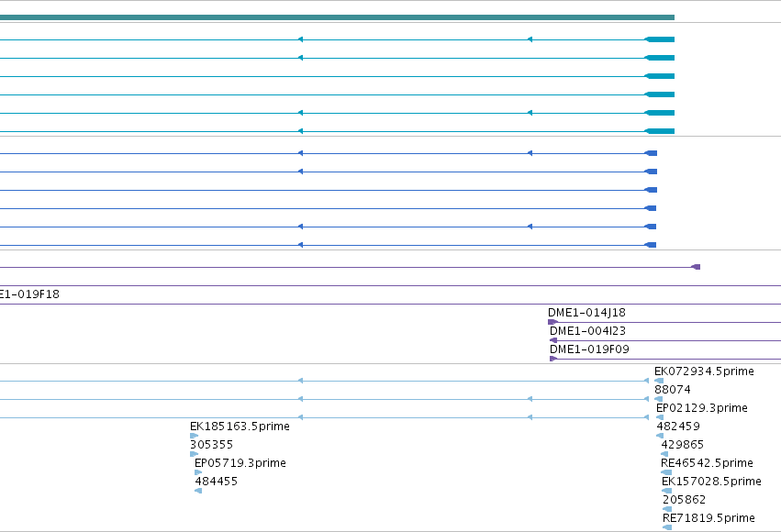Image resolution: width=781 pixels, height=532 pixels.
Task: Click the 482459 feature label
Action: (678, 427)
